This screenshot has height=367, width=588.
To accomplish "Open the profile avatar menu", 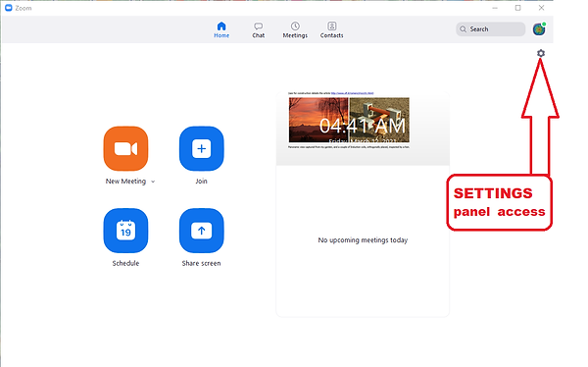I will click(539, 28).
